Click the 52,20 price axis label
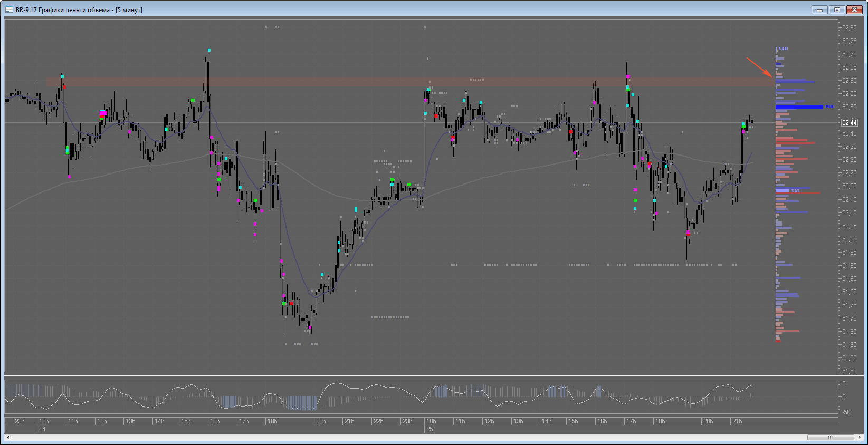Screen dimensions: 868x445 point(850,186)
